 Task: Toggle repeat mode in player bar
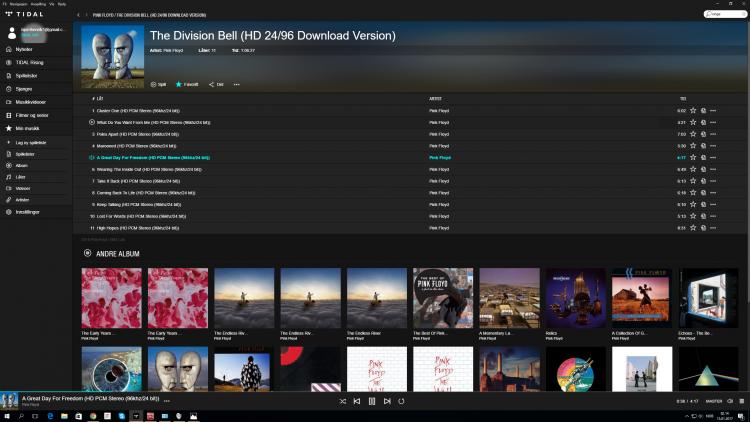click(402, 401)
